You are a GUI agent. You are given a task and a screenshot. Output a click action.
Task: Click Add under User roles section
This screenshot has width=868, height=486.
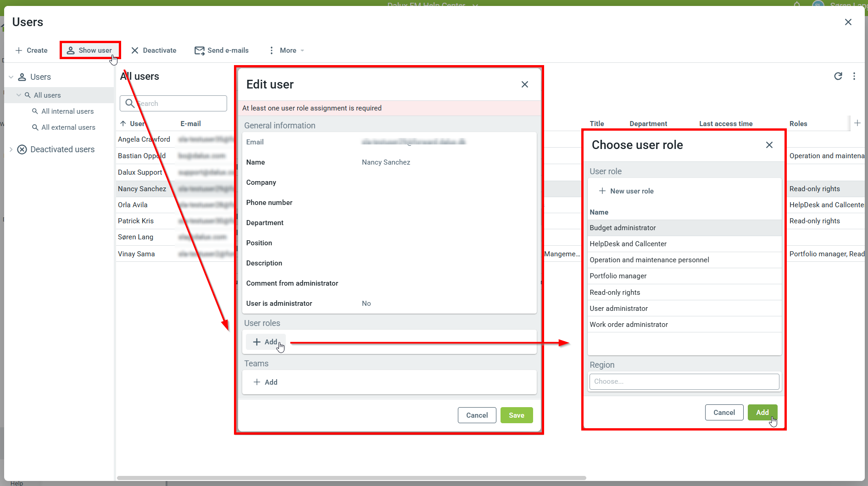[x=266, y=342]
